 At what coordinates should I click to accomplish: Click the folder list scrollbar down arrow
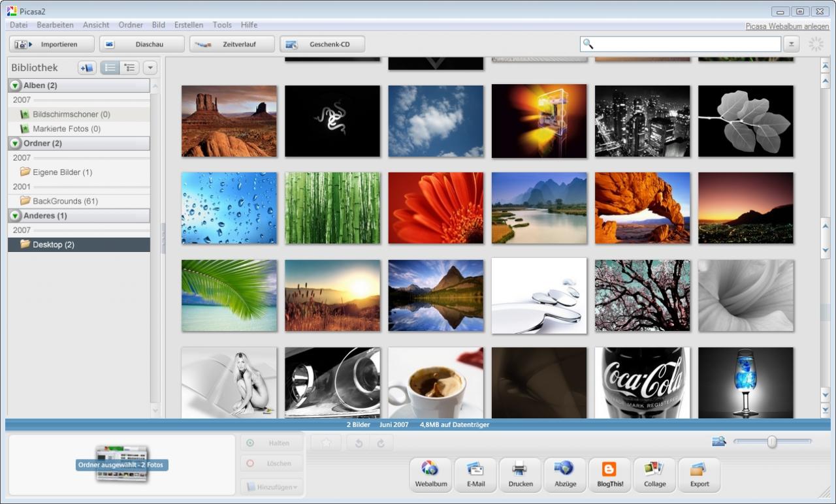(x=155, y=410)
